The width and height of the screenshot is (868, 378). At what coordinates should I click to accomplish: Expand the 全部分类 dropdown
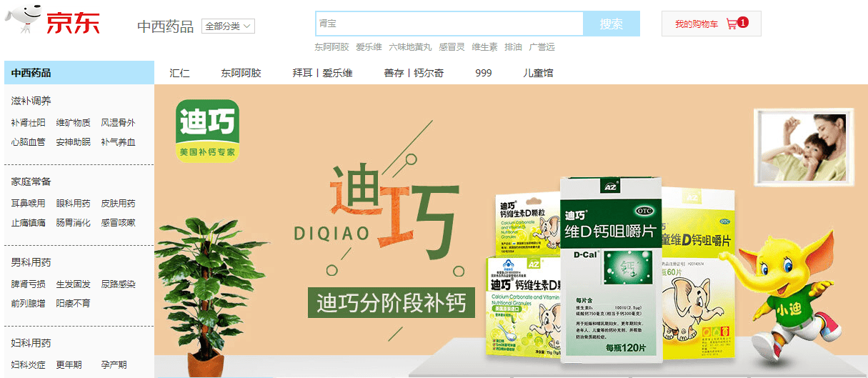point(228,26)
